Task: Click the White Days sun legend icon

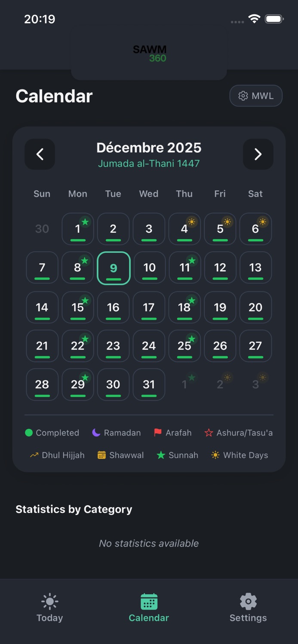Action: coord(215,455)
